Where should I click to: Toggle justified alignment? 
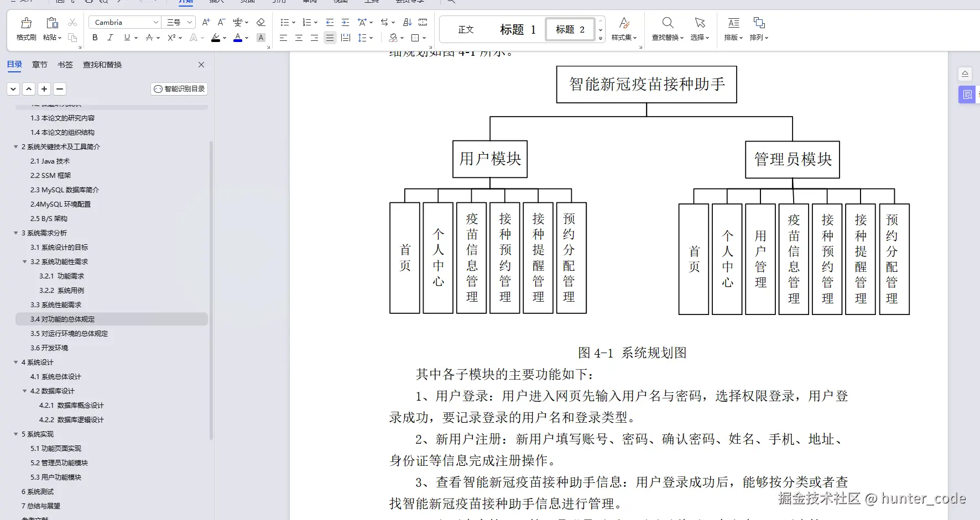[x=330, y=38]
